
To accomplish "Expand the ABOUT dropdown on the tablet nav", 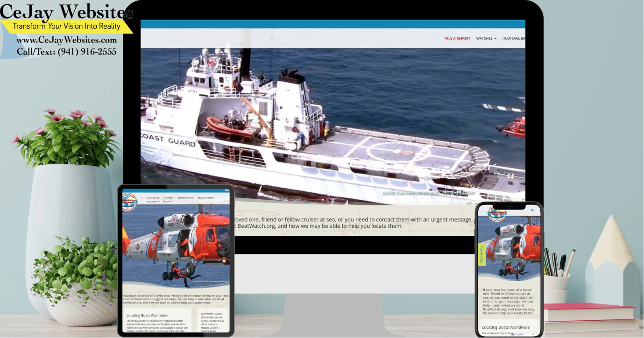I will tap(167, 202).
